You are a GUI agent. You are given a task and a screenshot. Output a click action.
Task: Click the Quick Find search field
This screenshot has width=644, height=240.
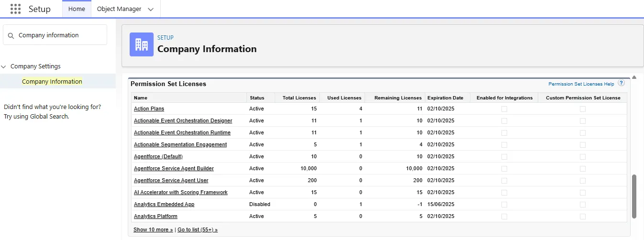pos(60,35)
